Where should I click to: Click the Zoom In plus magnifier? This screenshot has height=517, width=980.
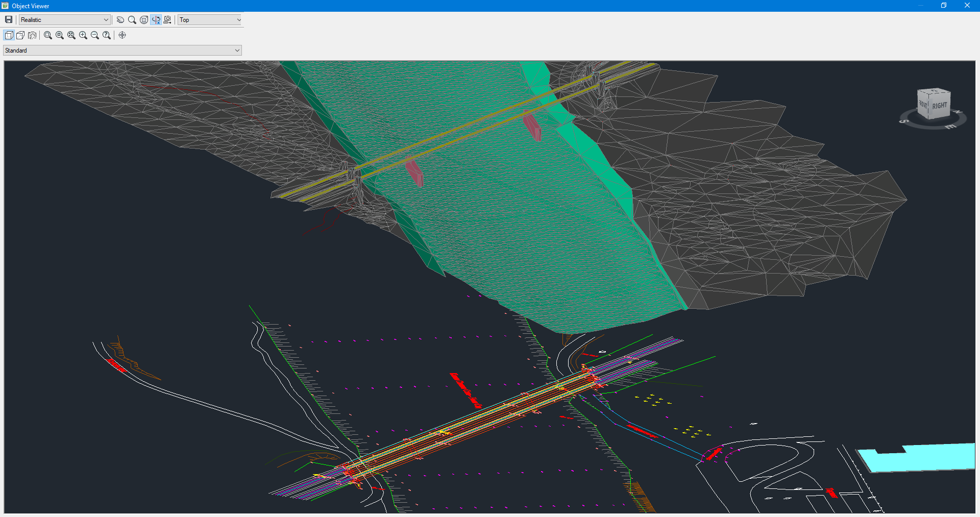83,35
